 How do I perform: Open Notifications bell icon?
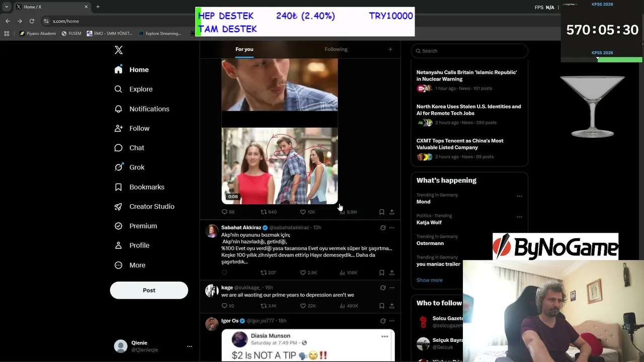(118, 109)
